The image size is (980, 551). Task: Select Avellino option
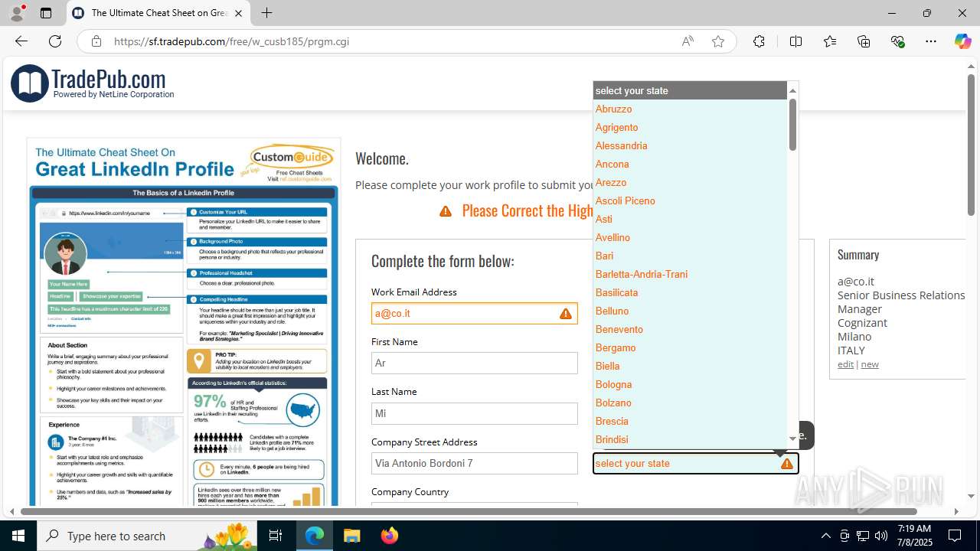(x=690, y=237)
